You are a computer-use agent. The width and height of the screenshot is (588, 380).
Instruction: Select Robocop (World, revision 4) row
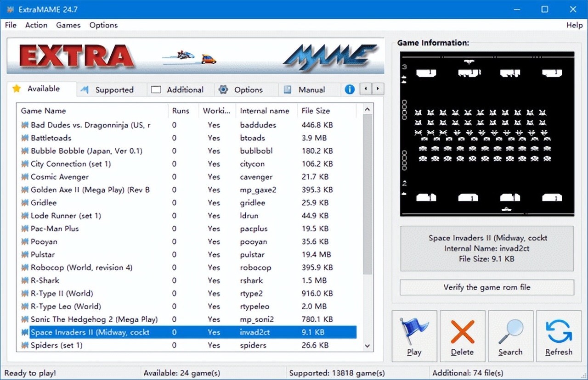click(x=187, y=267)
